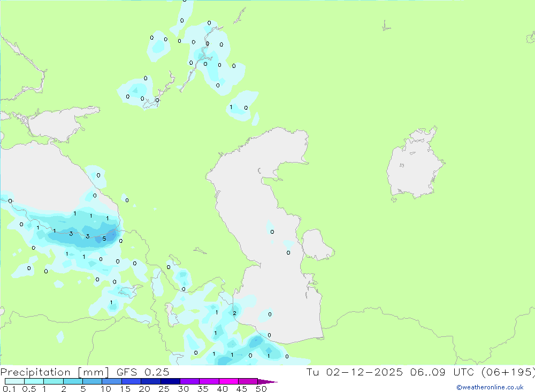Click the '5' precipitation value on the map
Viewport: 535px width, 392px height.
point(104,239)
